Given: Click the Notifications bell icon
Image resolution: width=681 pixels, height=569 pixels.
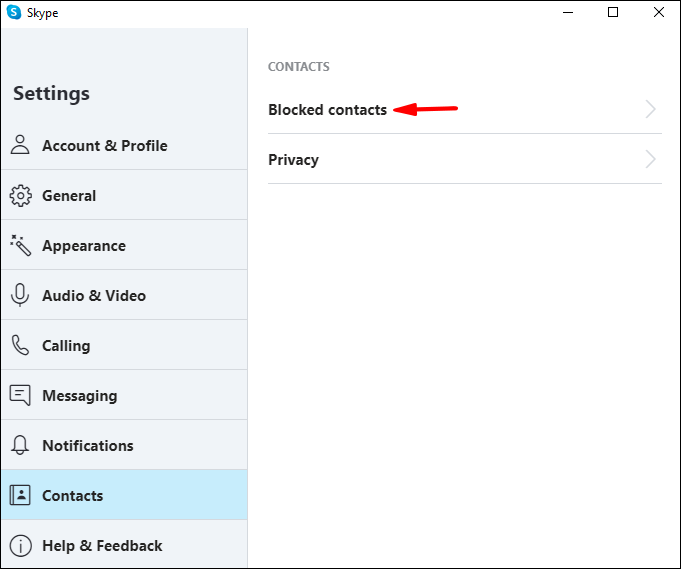Looking at the screenshot, I should click(20, 445).
